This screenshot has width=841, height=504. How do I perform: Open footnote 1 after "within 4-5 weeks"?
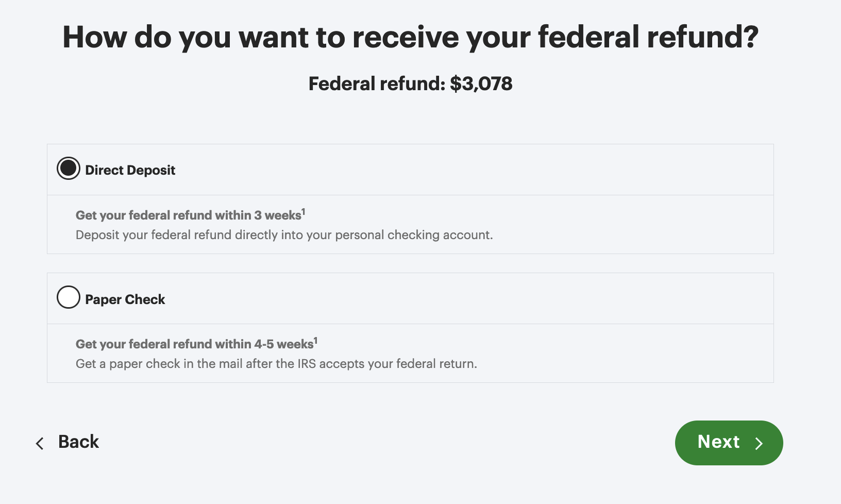(x=316, y=340)
